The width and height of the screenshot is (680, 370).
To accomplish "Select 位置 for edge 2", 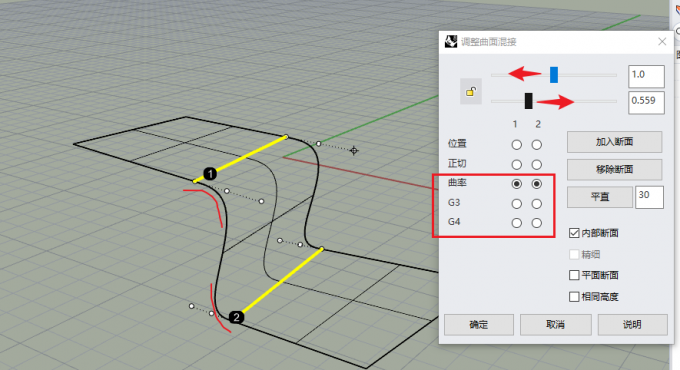I will click(x=536, y=144).
